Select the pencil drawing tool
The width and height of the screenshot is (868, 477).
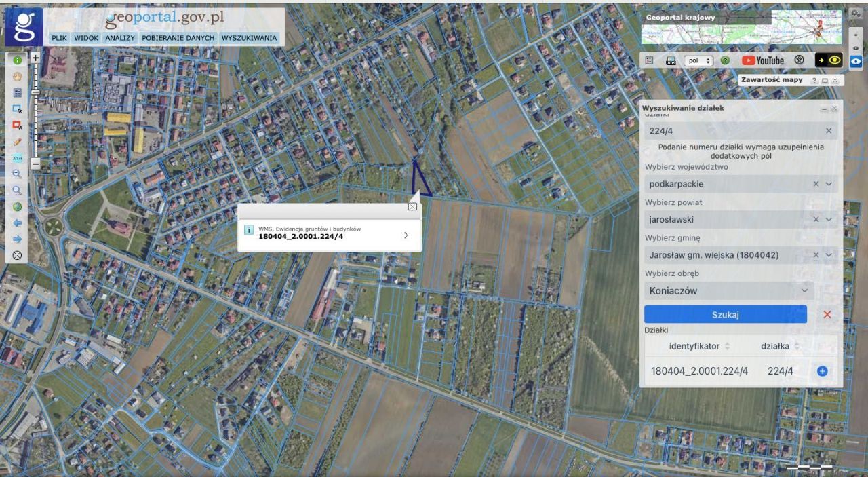click(x=18, y=142)
